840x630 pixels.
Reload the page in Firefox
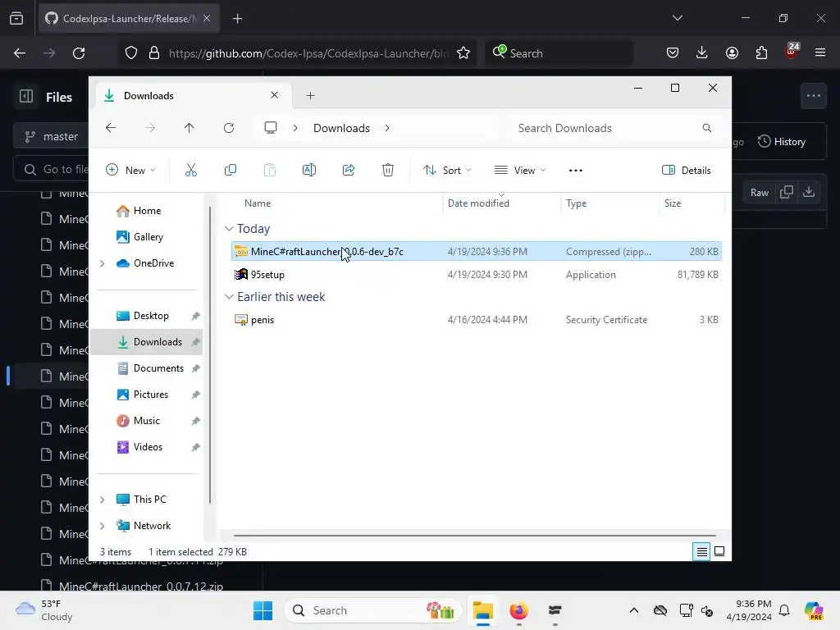[79, 53]
